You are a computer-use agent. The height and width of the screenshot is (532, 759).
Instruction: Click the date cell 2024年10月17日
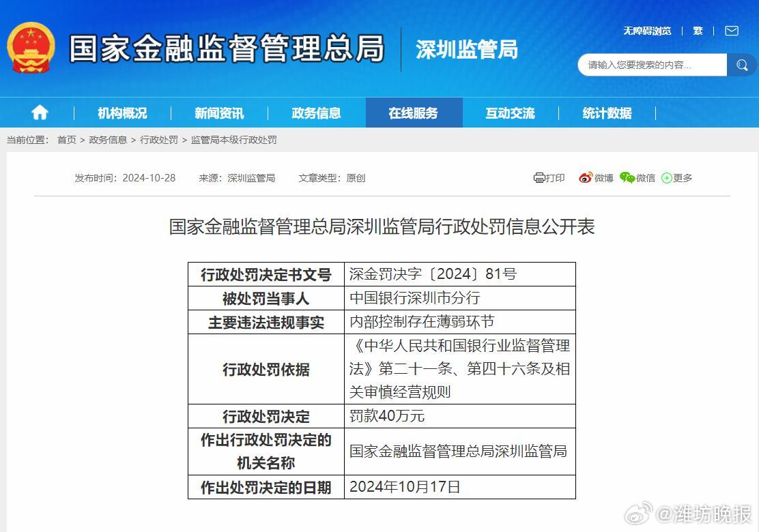point(405,486)
